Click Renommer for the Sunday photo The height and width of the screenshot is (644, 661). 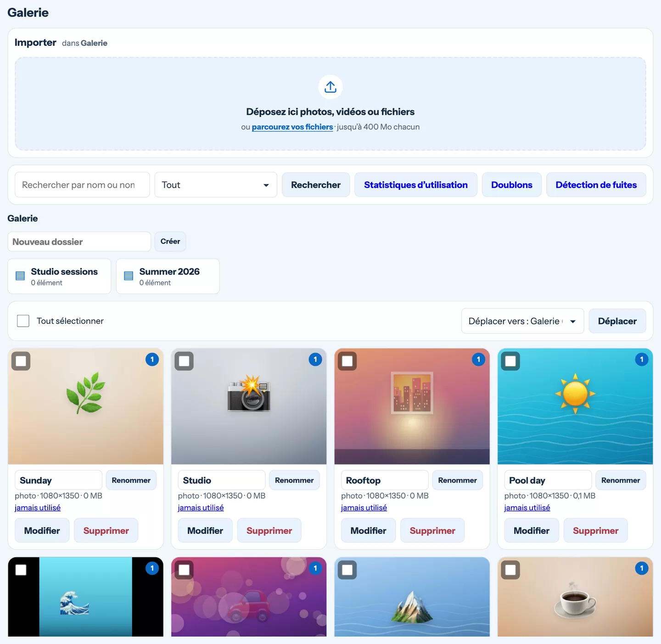coord(131,480)
